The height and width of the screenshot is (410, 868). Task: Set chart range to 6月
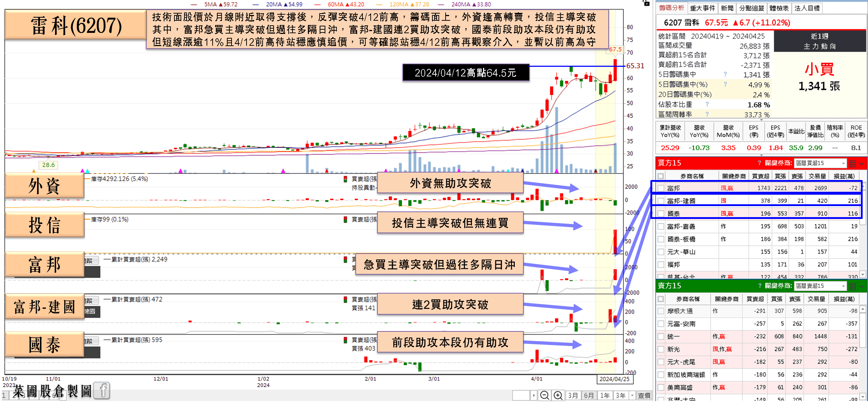tap(589, 395)
